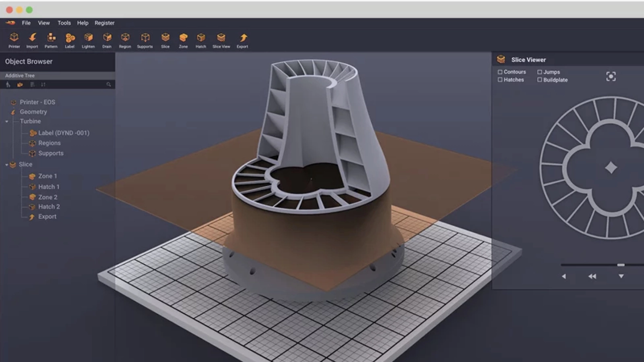Check the Hatches option
The height and width of the screenshot is (362, 644).
pyautogui.click(x=500, y=80)
